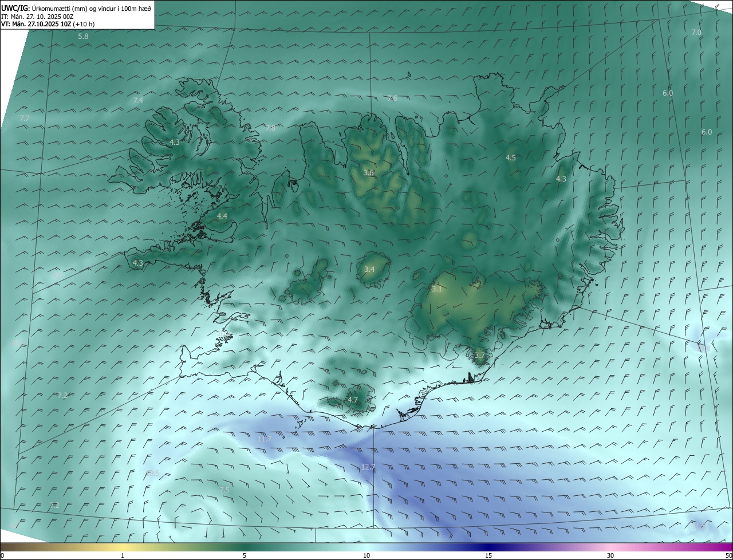Click the 3.7 value label on the map
Screen dimensions: 733x560
480,356
